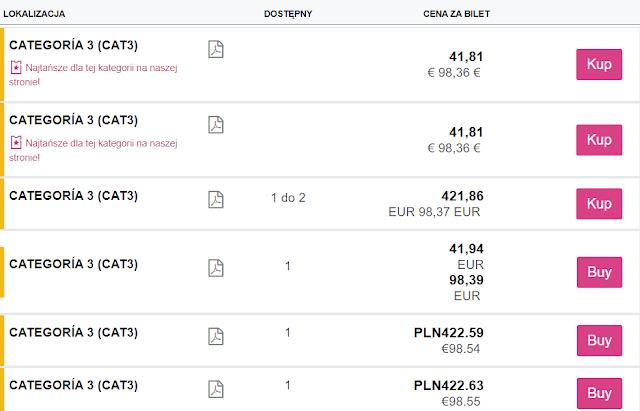Screen dimensions: 640x411
Task: Click the red cheapest-tag icon in the second listing
Action: [15, 142]
